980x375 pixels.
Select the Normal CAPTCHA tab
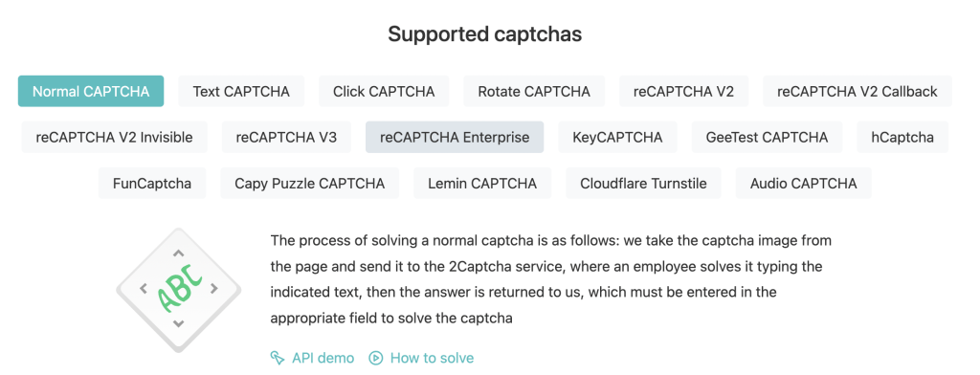tap(91, 91)
